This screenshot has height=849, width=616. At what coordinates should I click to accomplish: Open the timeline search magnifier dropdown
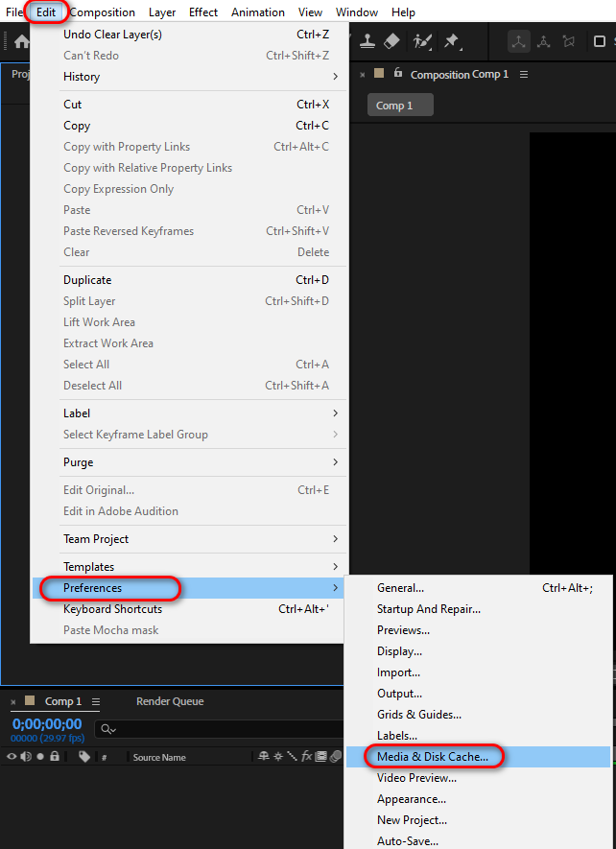click(108, 729)
